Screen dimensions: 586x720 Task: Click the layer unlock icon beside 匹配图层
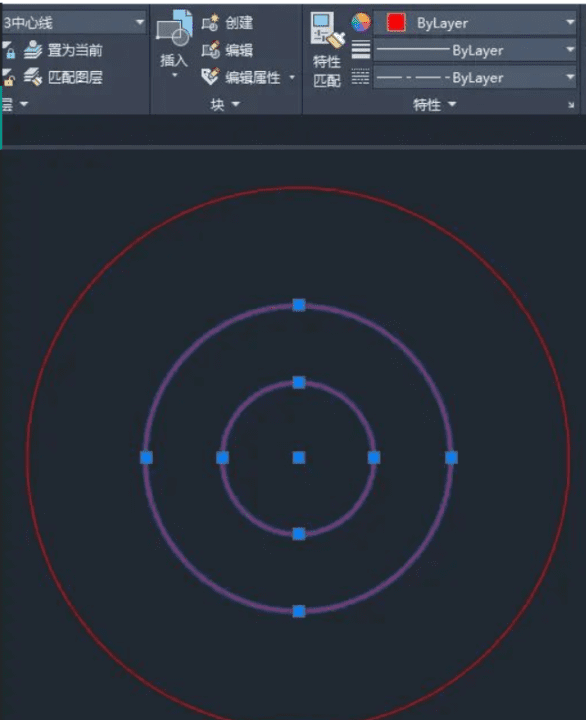click(x=9, y=77)
